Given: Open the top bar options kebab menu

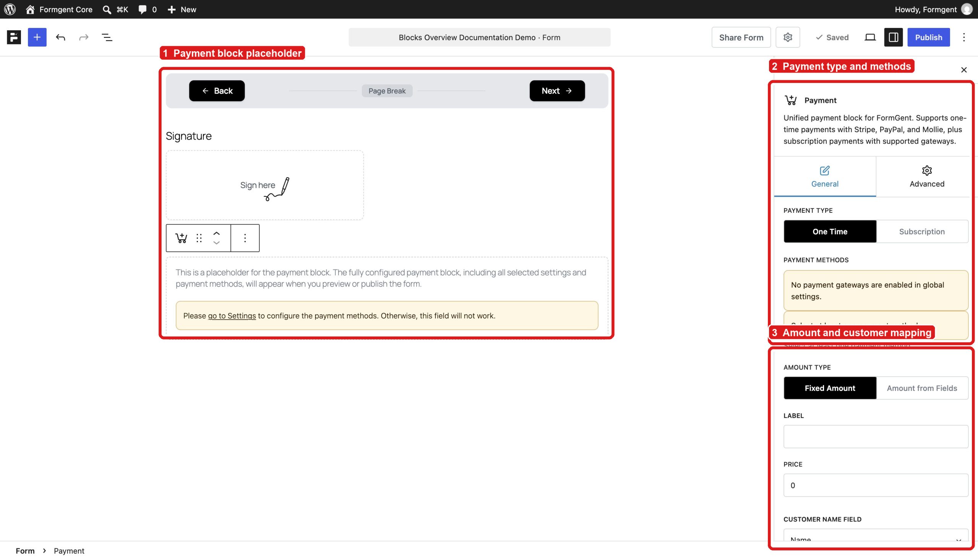Looking at the screenshot, I should 964,37.
